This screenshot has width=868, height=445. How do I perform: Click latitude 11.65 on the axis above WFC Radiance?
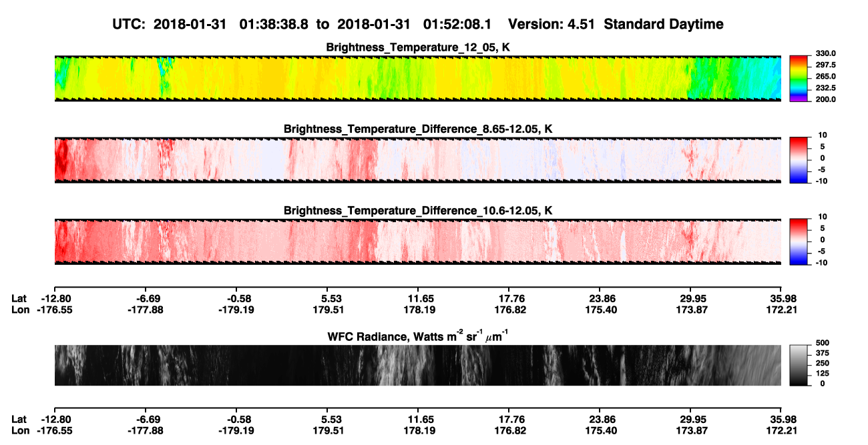418,299
